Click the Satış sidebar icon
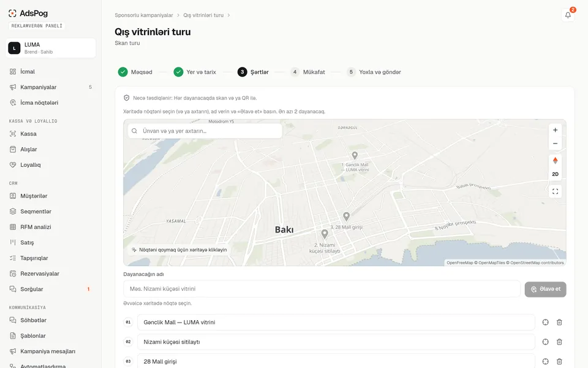This screenshot has height=368, width=588. (x=13, y=243)
